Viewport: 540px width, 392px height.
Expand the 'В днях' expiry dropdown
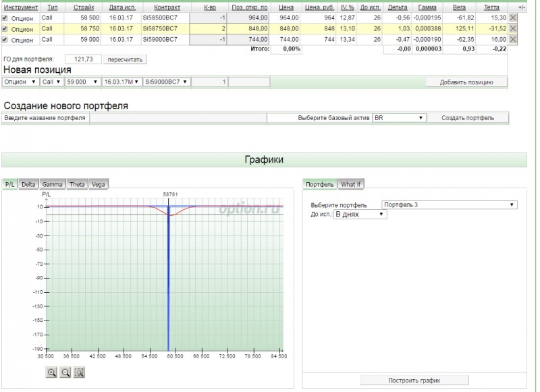360,214
